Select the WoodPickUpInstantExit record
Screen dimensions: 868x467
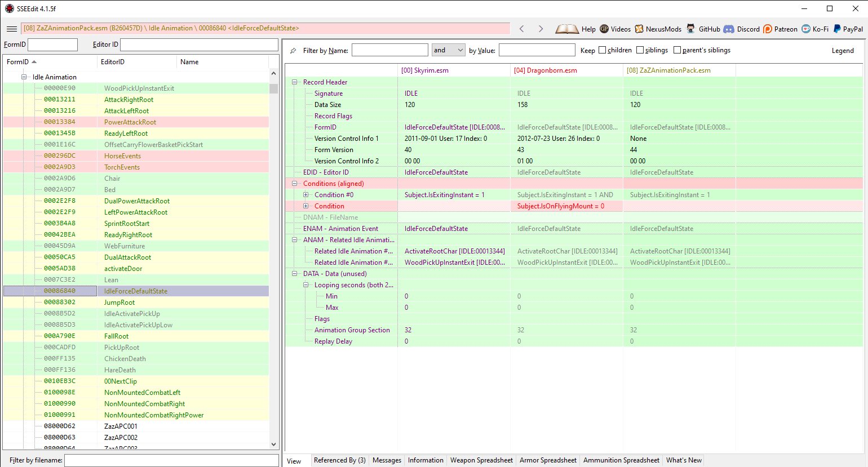point(136,88)
